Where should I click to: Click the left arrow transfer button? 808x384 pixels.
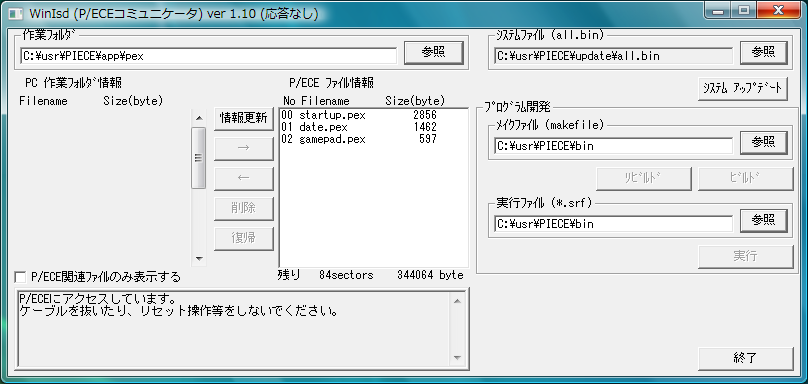point(244,178)
